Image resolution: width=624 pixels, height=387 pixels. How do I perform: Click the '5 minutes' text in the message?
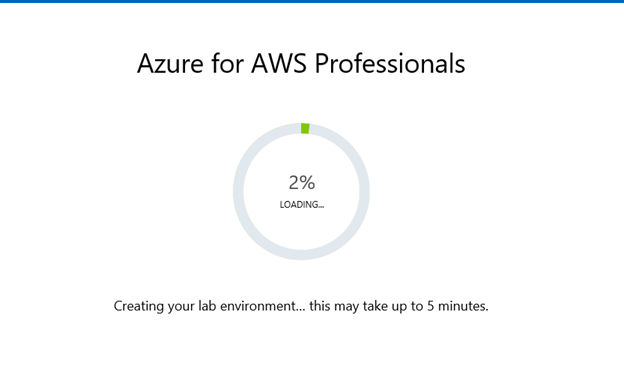tap(458, 306)
